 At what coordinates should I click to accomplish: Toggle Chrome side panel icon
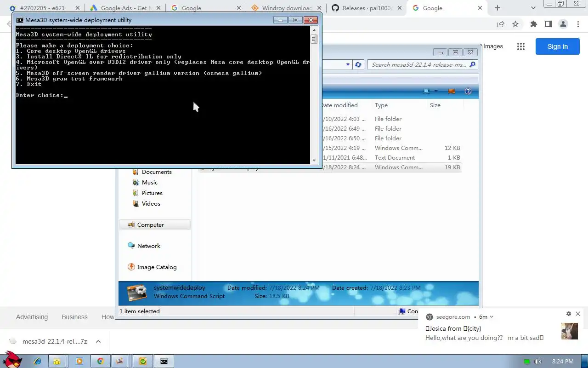pyautogui.click(x=548, y=24)
